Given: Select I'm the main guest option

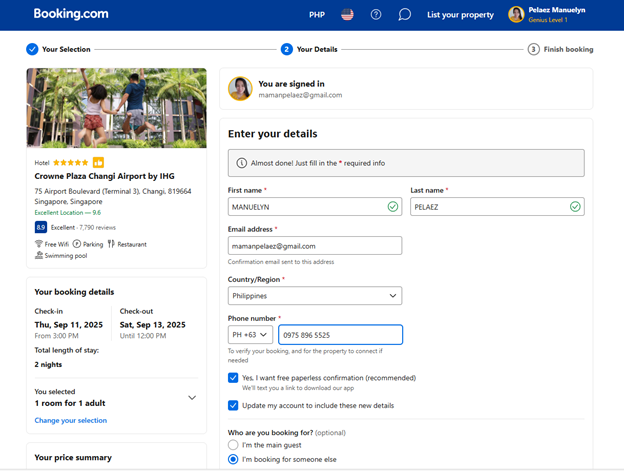Looking at the screenshot, I should [233, 444].
